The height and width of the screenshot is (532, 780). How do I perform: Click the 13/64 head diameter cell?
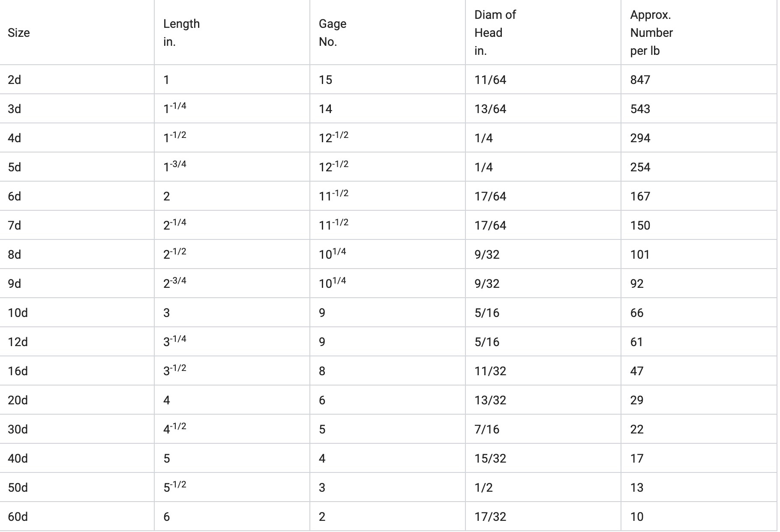pos(490,109)
